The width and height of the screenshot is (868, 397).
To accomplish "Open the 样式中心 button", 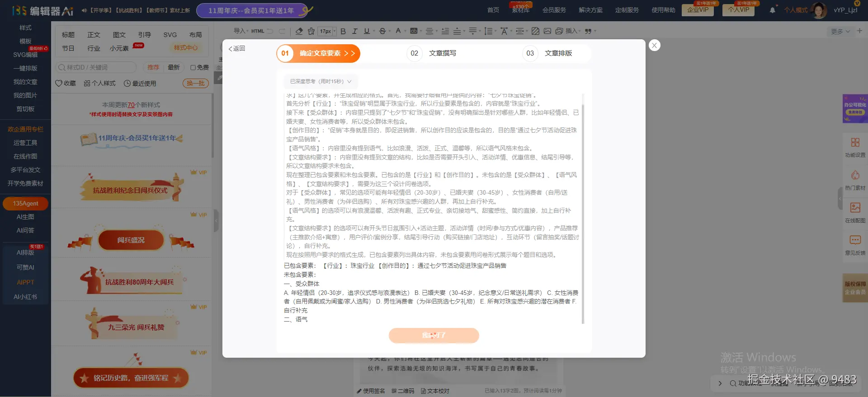I will pos(186,48).
